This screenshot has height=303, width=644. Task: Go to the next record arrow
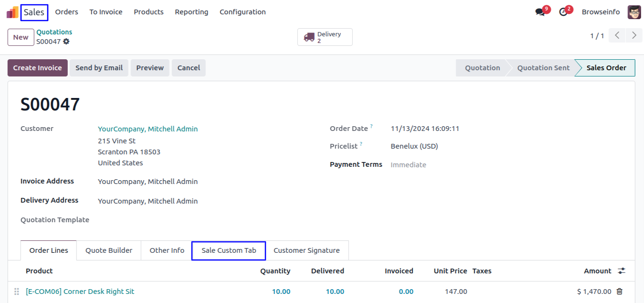[x=634, y=35]
